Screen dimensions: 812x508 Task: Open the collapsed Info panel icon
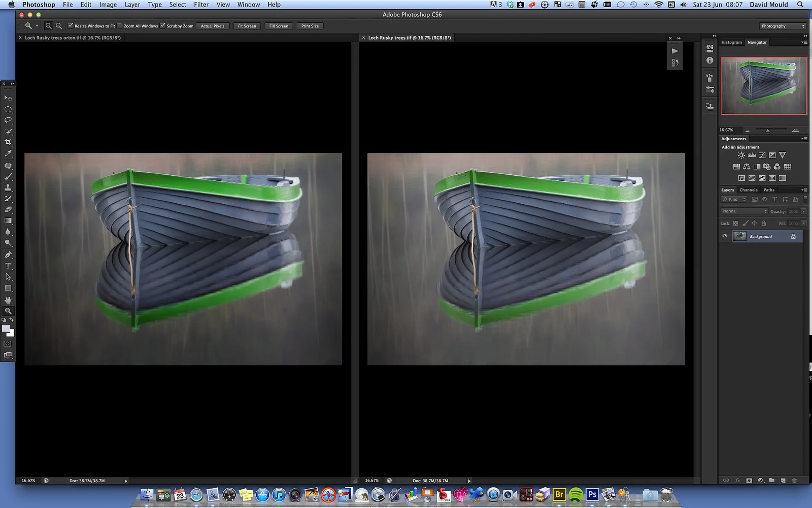pos(709,60)
